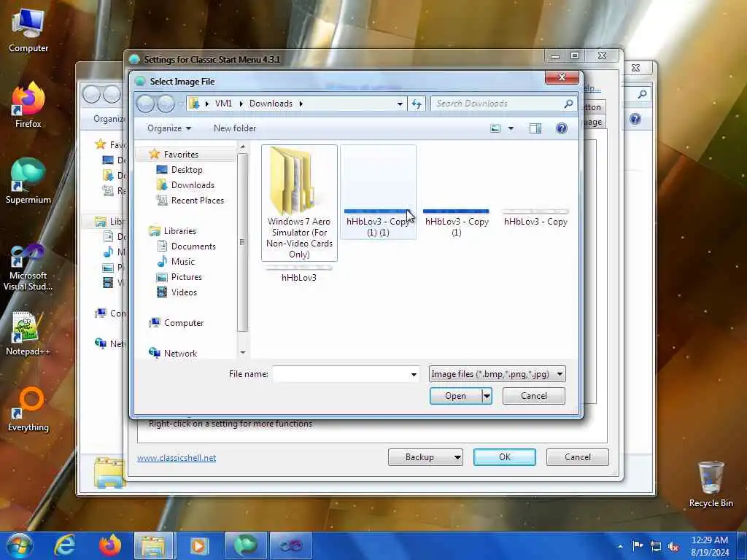This screenshot has height=560, width=747.
Task: Click the navigation pane scroll-down arrow
Action: pos(242,352)
